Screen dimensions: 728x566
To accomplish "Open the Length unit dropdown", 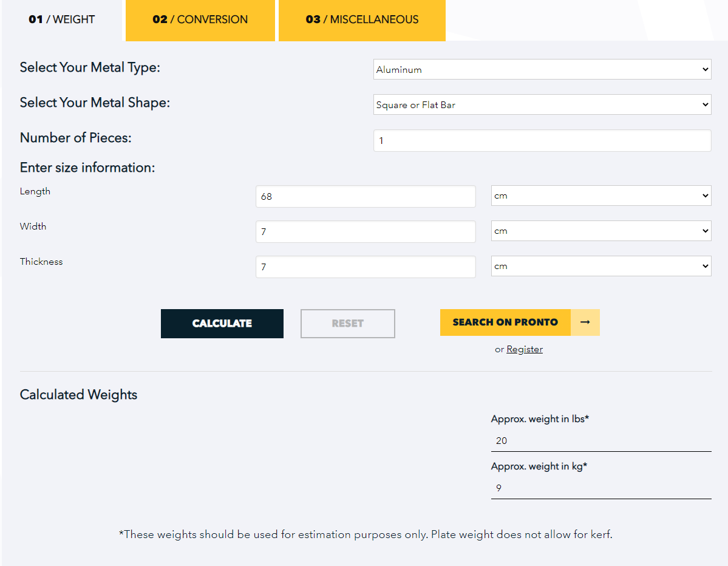I will click(x=600, y=196).
